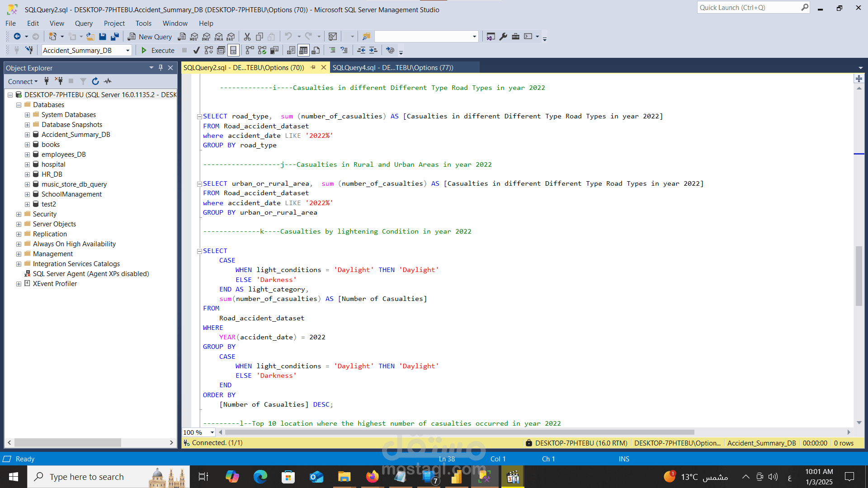Toggle Include Actual Execution Plan

click(250, 50)
